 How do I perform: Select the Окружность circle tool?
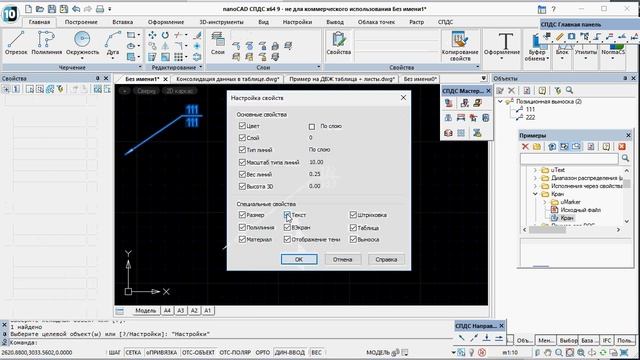coord(82,43)
